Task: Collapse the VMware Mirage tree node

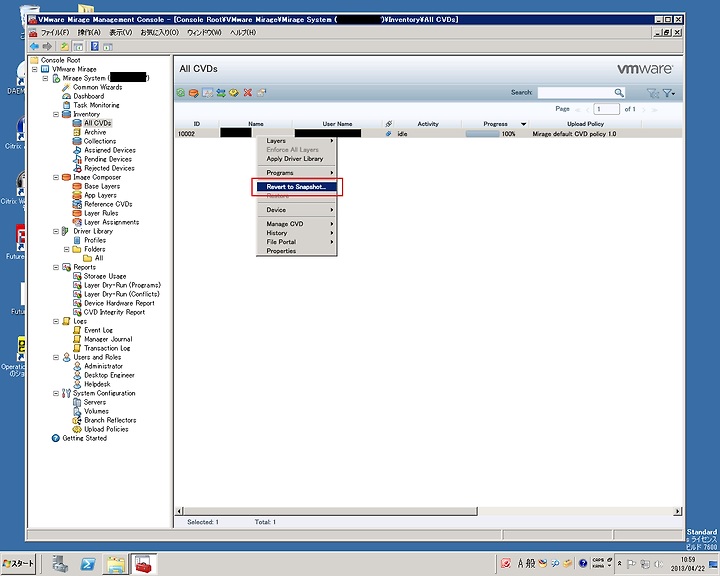Action: [x=34, y=69]
